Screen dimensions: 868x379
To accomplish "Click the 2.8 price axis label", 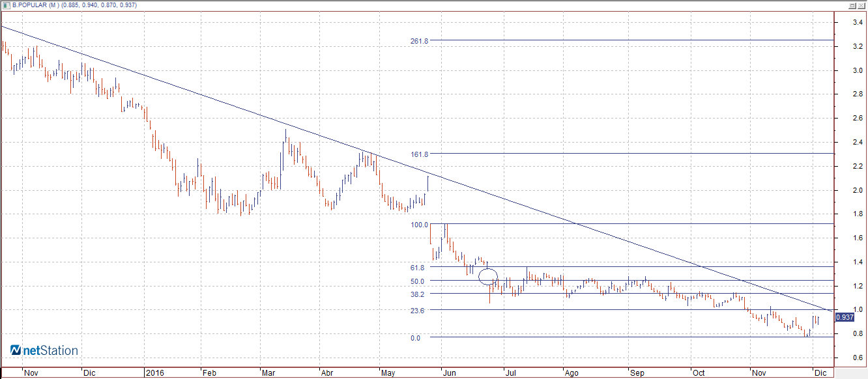I will coord(859,95).
